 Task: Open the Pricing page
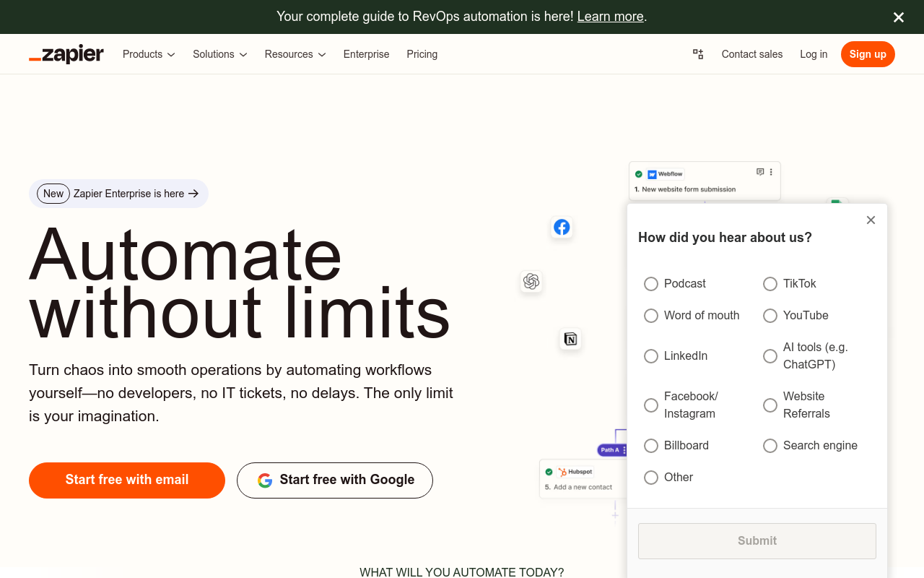click(422, 54)
